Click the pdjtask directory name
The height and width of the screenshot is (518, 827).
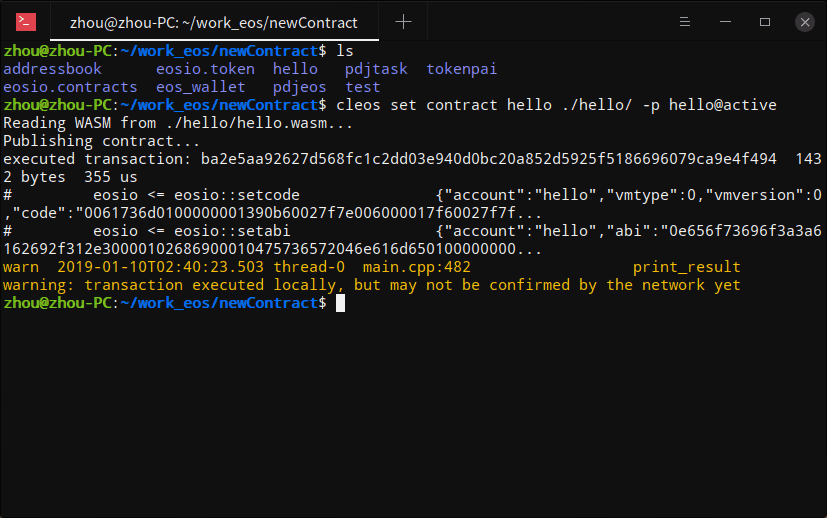(376, 69)
